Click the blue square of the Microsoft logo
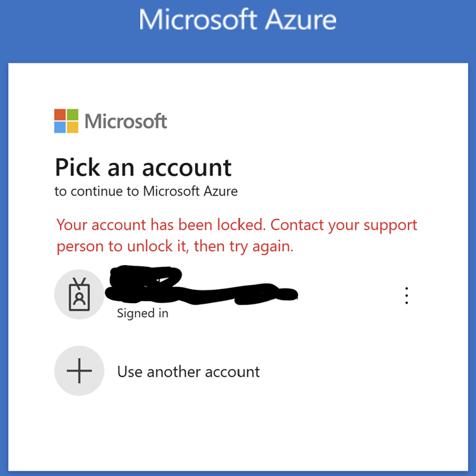Viewport: 476px width, 476px height. click(60, 128)
